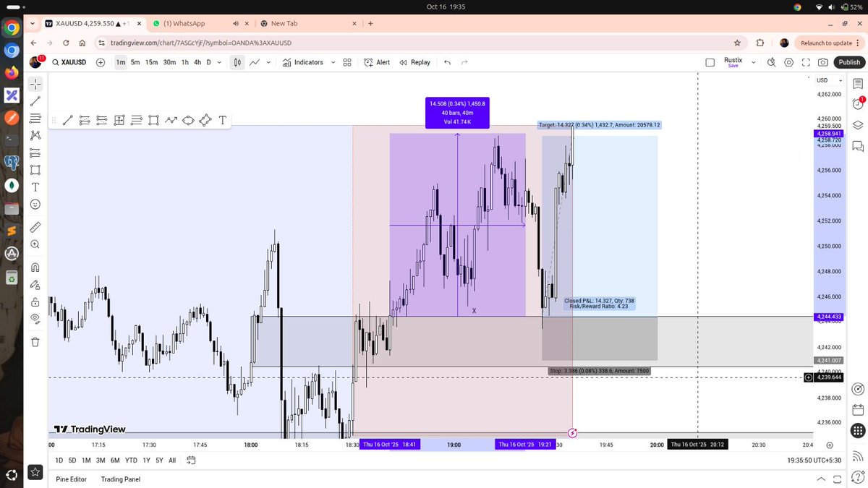868x488 pixels.
Task: Select the crosshair cursor tool
Action: [35, 84]
